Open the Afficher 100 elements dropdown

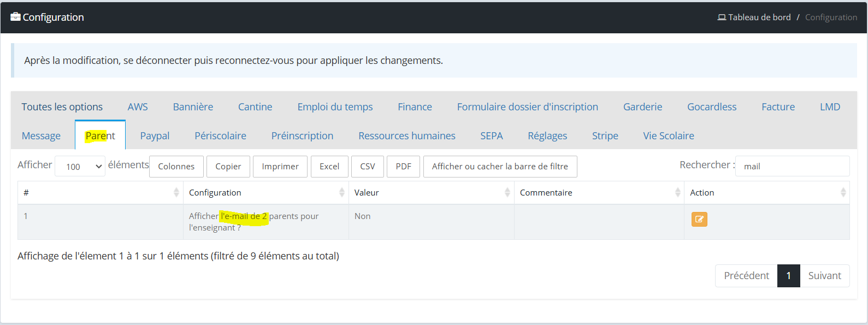80,166
